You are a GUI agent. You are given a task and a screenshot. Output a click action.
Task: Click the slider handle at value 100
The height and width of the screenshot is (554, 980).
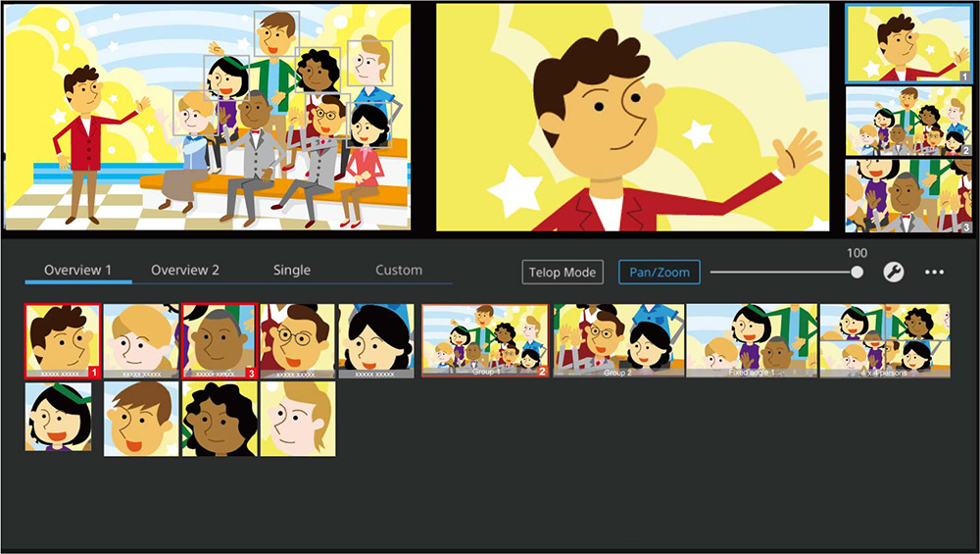pyautogui.click(x=857, y=273)
